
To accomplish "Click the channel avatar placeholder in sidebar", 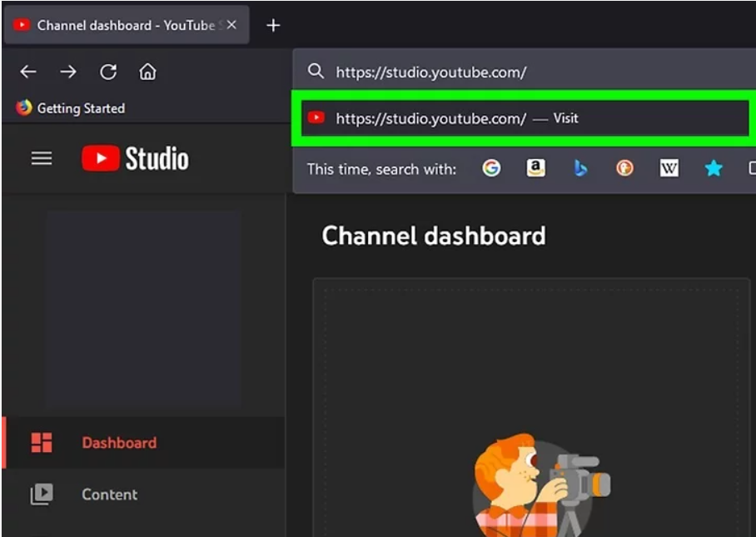I will [143, 310].
